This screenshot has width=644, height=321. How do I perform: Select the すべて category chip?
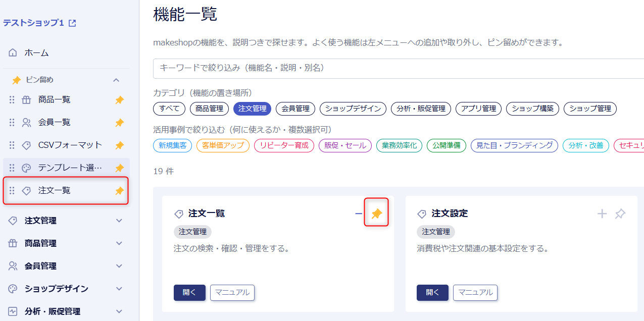pos(169,109)
